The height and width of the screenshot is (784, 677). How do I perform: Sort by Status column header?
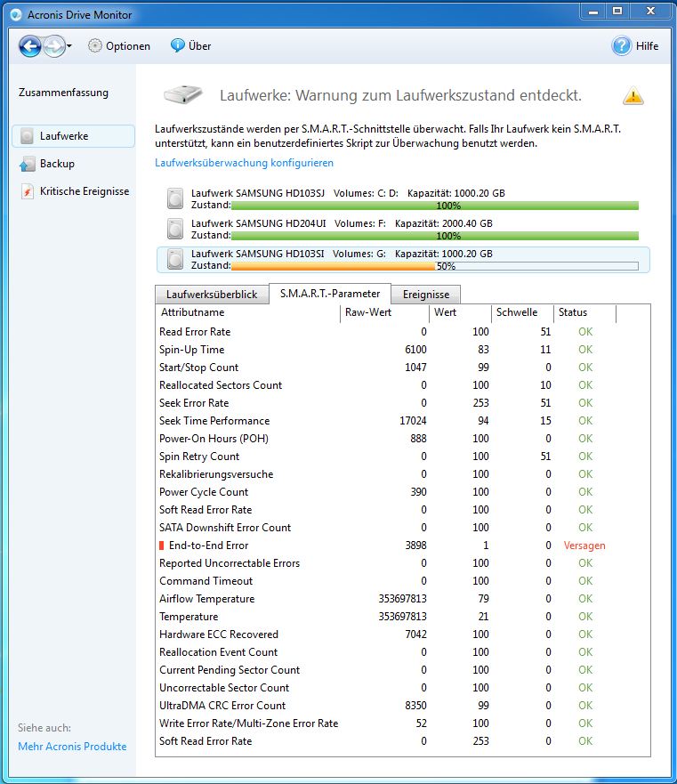pos(584,312)
